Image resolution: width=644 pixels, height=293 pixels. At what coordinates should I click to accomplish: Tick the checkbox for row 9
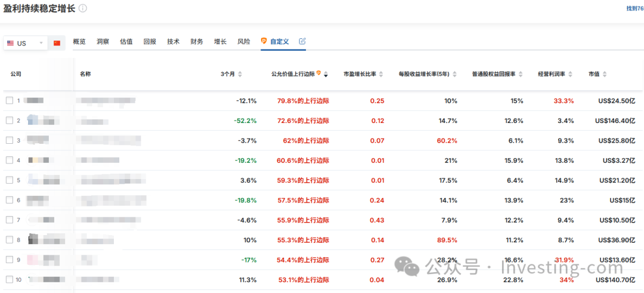point(10,260)
